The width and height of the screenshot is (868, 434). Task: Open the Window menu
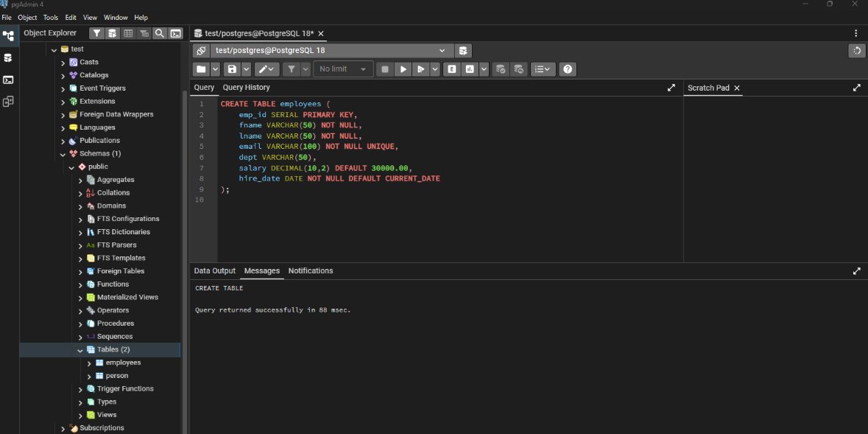point(115,18)
